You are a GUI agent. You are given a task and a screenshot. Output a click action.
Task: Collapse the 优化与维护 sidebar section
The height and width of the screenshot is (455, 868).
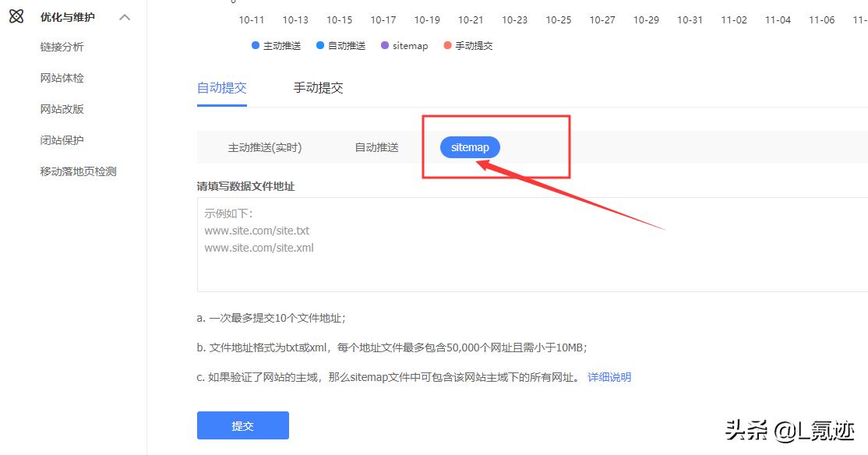click(123, 16)
